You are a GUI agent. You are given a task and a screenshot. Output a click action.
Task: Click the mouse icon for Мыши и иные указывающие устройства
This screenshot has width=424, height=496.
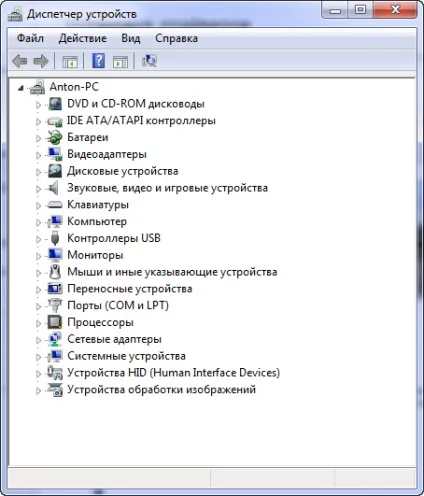(x=55, y=272)
